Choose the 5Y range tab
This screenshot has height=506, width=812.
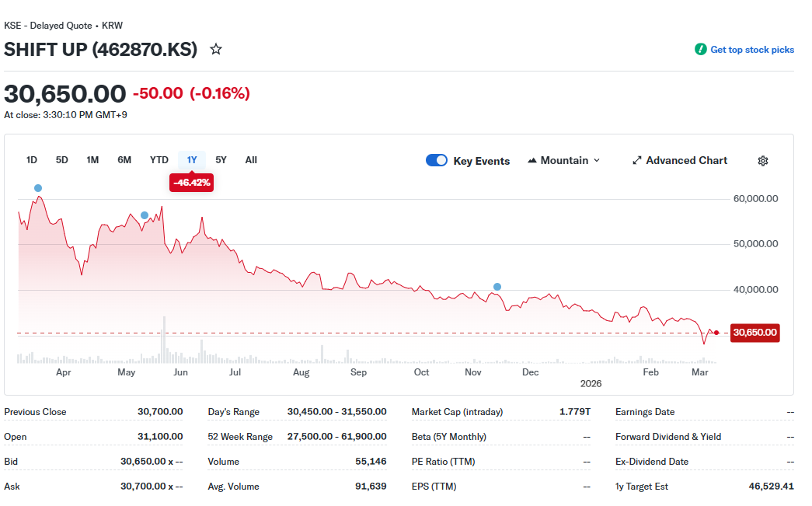click(x=221, y=160)
